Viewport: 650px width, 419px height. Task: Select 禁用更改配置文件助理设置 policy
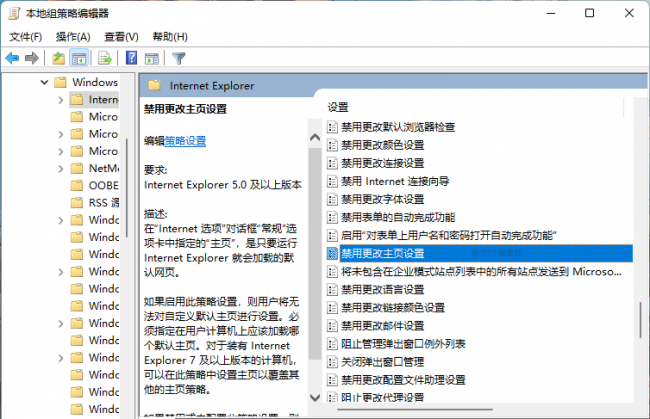click(403, 380)
